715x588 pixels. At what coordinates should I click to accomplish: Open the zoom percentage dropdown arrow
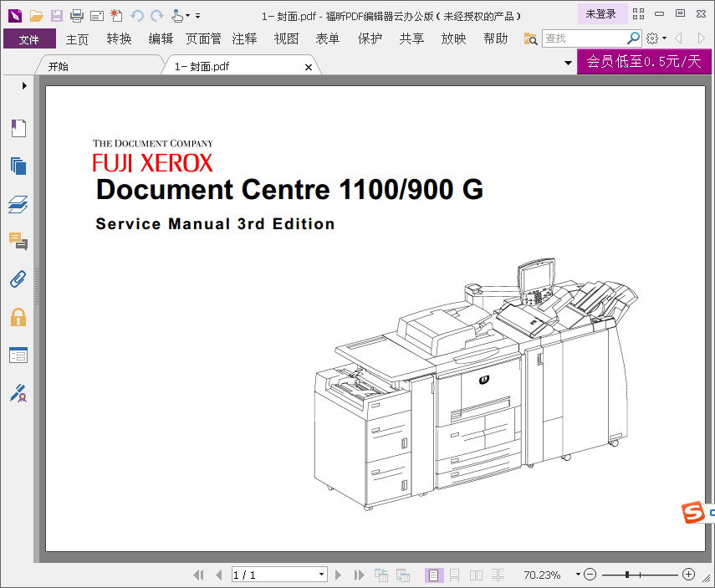(x=578, y=575)
